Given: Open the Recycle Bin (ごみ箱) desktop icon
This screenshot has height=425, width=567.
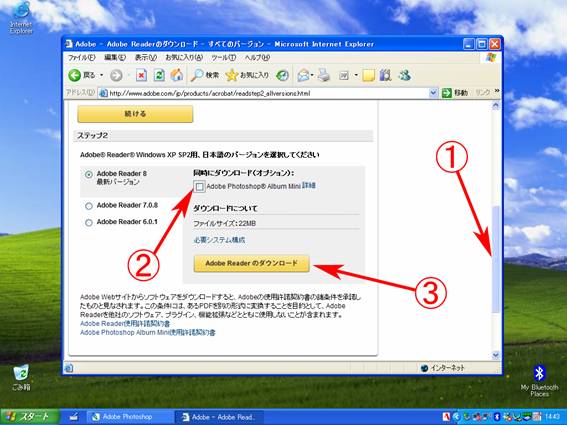Looking at the screenshot, I should pyautogui.click(x=21, y=377).
